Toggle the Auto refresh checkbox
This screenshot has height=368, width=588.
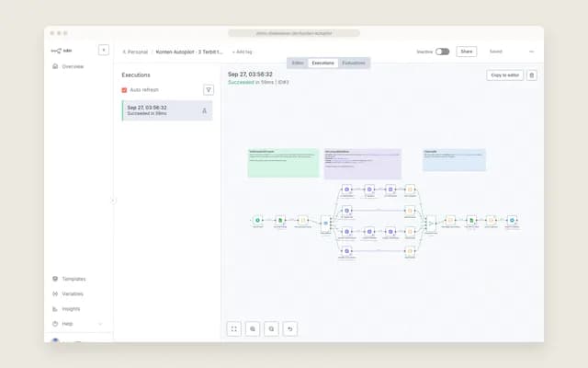[125, 90]
